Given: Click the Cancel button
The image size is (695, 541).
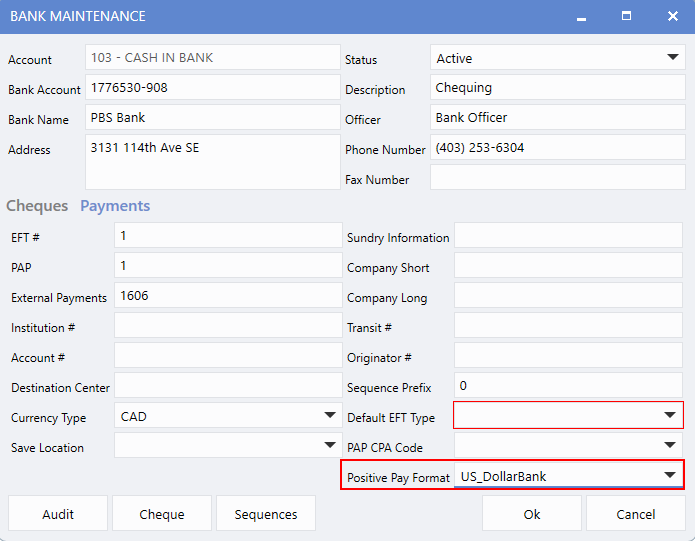Looking at the screenshot, I should click(x=636, y=514).
